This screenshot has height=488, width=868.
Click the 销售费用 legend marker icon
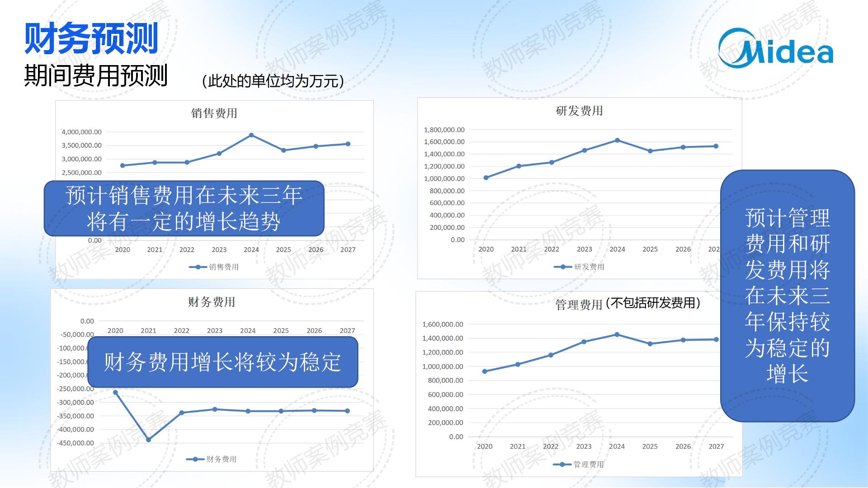click(x=198, y=267)
